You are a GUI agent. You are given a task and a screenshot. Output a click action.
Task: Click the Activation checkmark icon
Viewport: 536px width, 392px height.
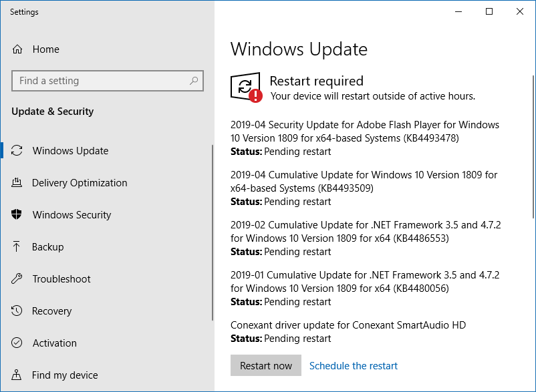[x=17, y=343]
